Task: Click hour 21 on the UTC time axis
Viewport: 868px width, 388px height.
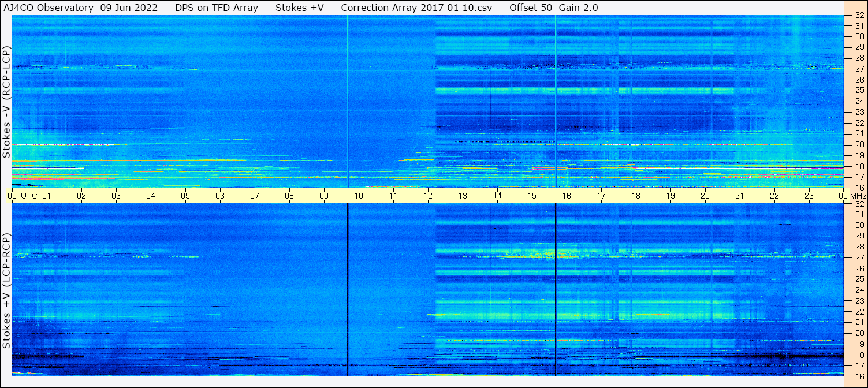Action: [740, 196]
